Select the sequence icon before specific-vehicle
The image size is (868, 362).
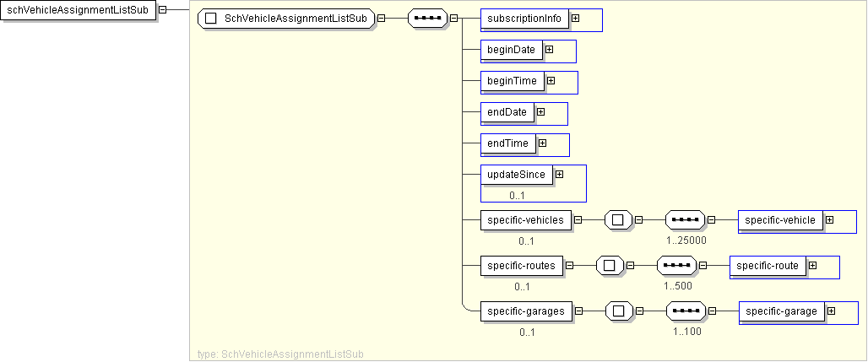(x=685, y=220)
